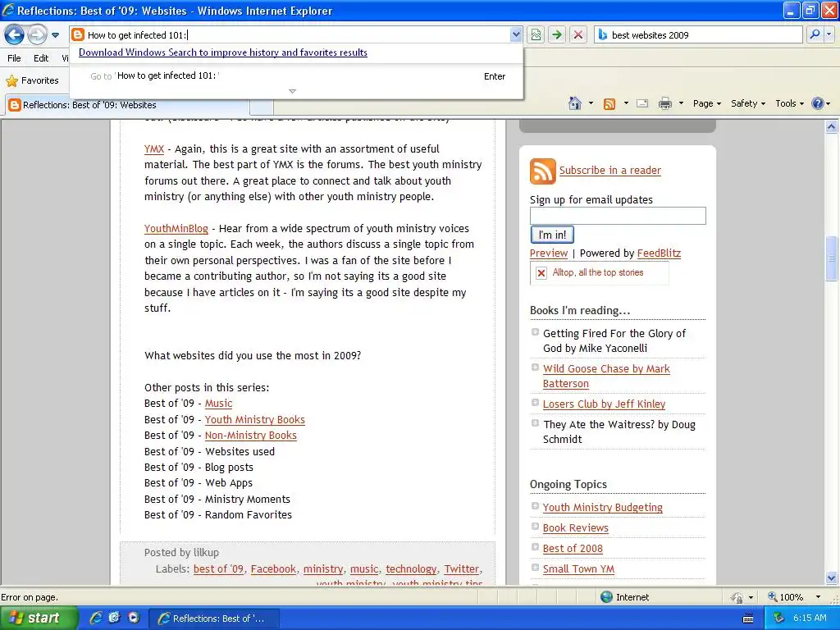840x630 pixels.
Task: Open the 'Book Reviews' topic link
Action: [x=575, y=528]
